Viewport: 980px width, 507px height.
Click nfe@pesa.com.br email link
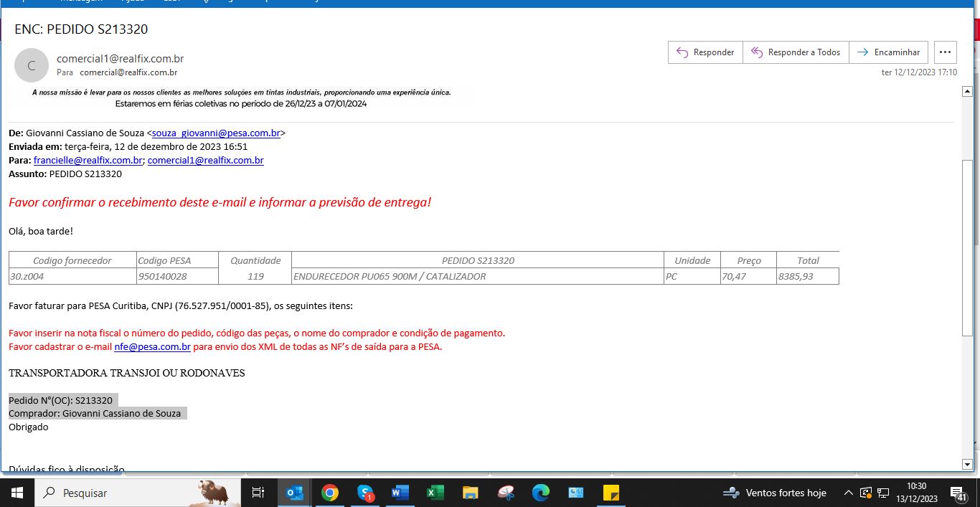(152, 347)
